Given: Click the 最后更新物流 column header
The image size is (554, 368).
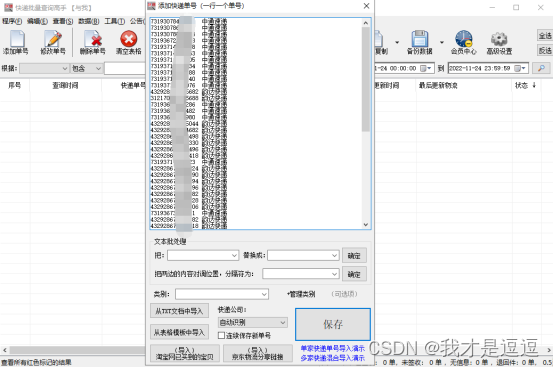Looking at the screenshot, I should 438,85.
